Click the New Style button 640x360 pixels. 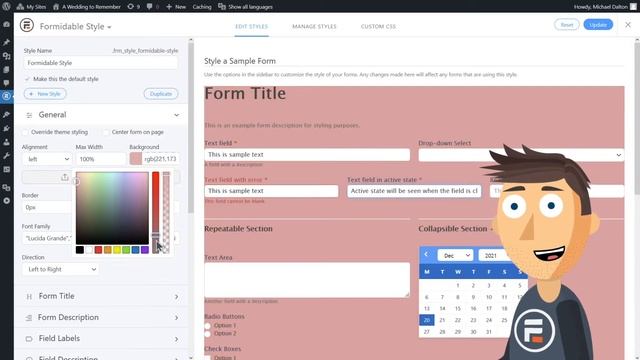pos(45,93)
